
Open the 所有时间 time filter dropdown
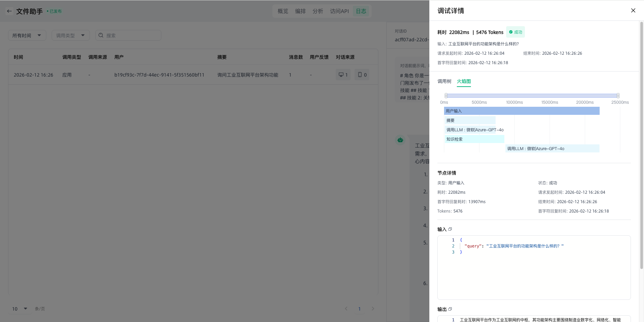(x=27, y=35)
